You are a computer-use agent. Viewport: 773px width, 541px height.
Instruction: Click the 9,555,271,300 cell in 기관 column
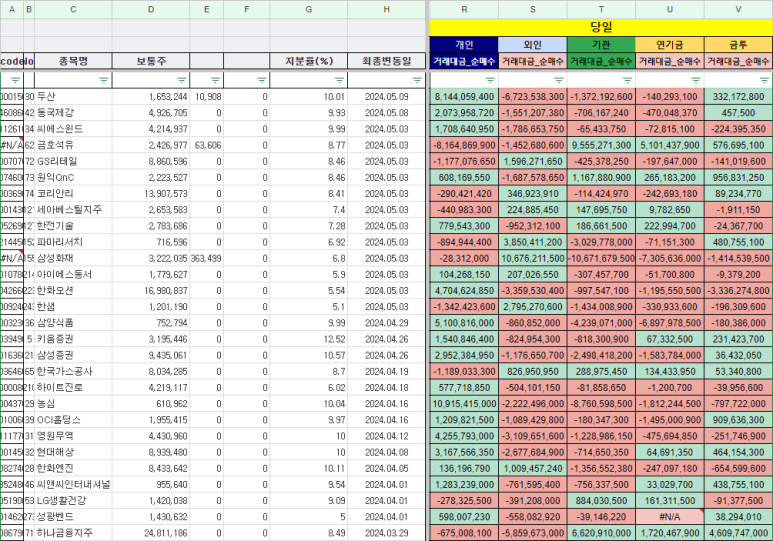(x=601, y=145)
